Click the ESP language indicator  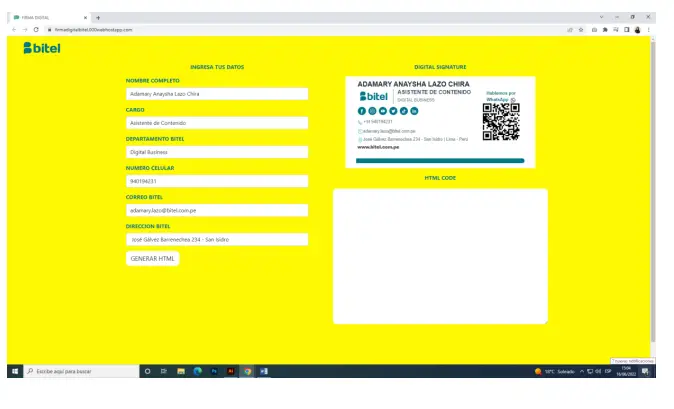pos(608,371)
